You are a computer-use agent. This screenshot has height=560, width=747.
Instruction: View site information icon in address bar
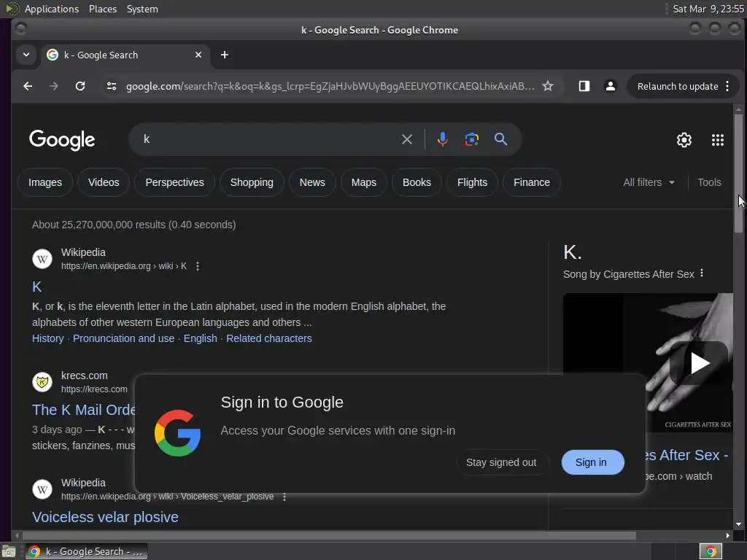point(112,86)
